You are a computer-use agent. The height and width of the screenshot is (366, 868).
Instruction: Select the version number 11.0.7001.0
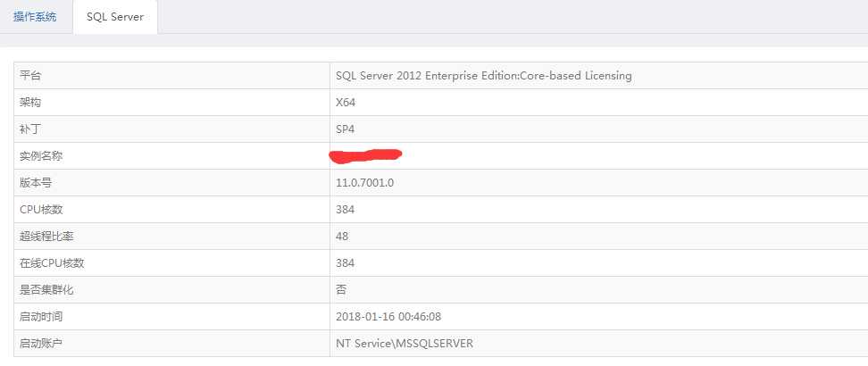(x=364, y=183)
